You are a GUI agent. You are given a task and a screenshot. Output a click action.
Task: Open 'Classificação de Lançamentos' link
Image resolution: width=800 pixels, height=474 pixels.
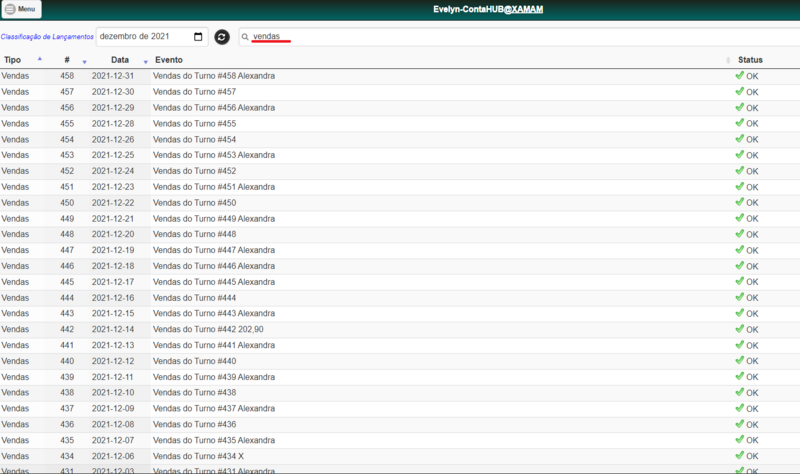(x=47, y=37)
